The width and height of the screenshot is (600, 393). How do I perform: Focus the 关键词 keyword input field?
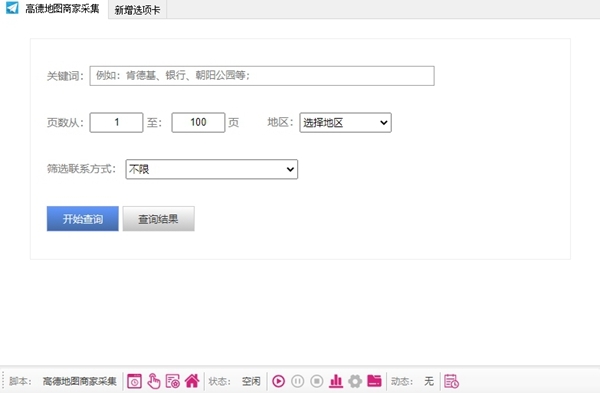[262, 76]
